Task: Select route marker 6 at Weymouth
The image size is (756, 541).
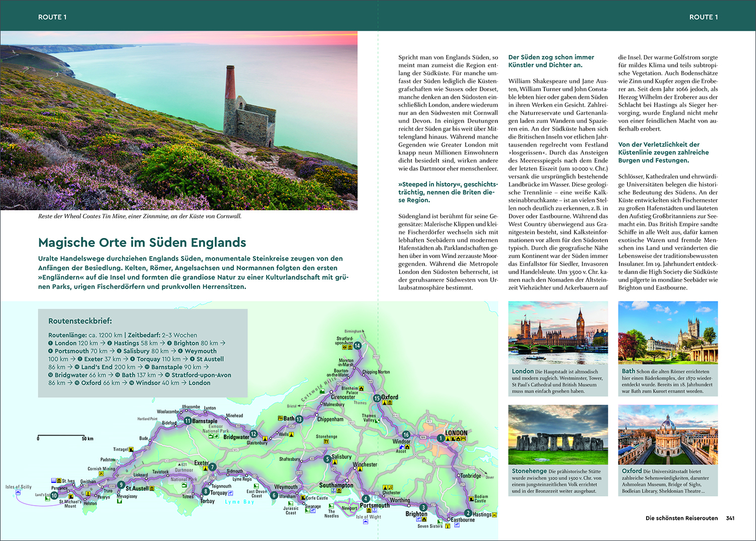Action: pyautogui.click(x=274, y=495)
